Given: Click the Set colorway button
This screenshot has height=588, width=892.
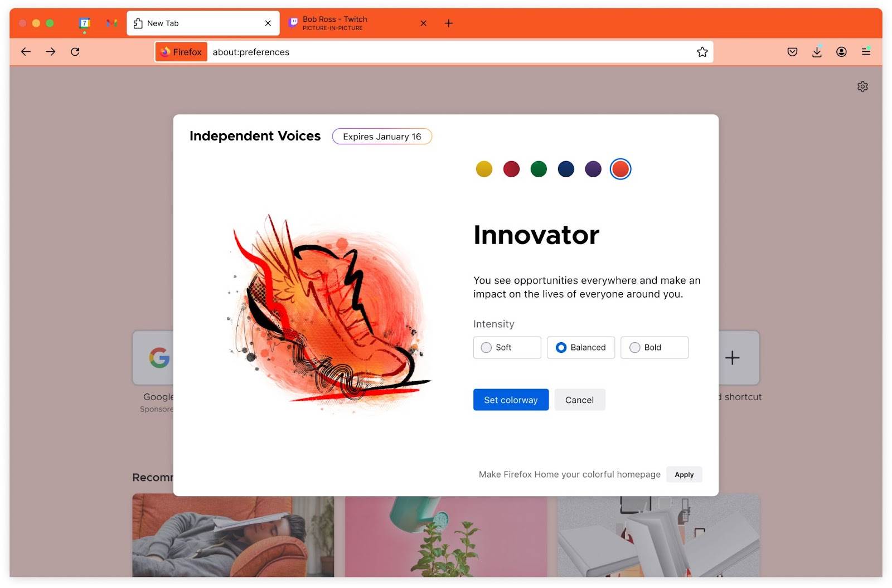Looking at the screenshot, I should coord(511,400).
